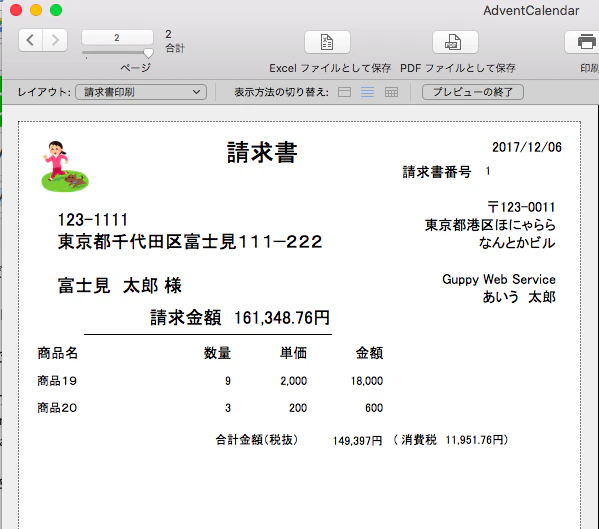The width and height of the screenshot is (599, 529).
Task: Open the レイアウト dropdown menu
Action: pyautogui.click(x=141, y=92)
